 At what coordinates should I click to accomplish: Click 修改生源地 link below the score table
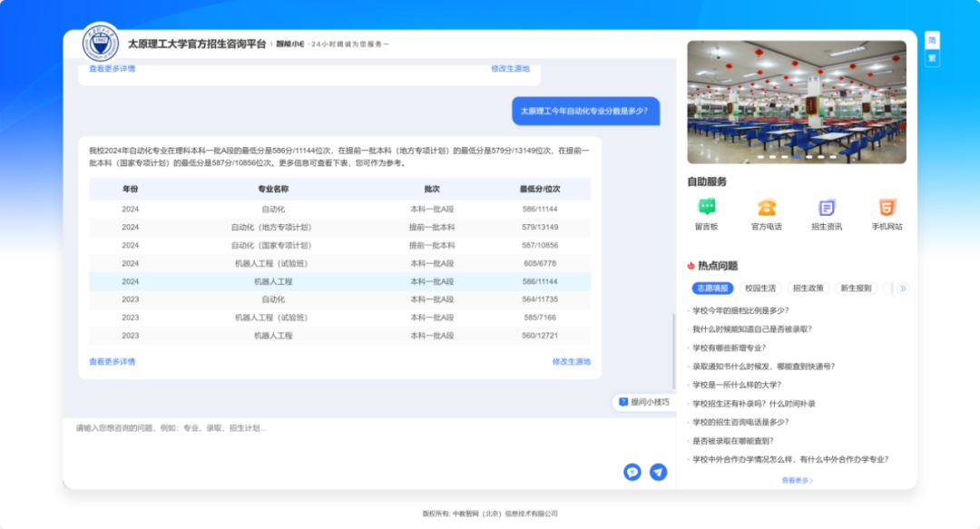point(571,361)
